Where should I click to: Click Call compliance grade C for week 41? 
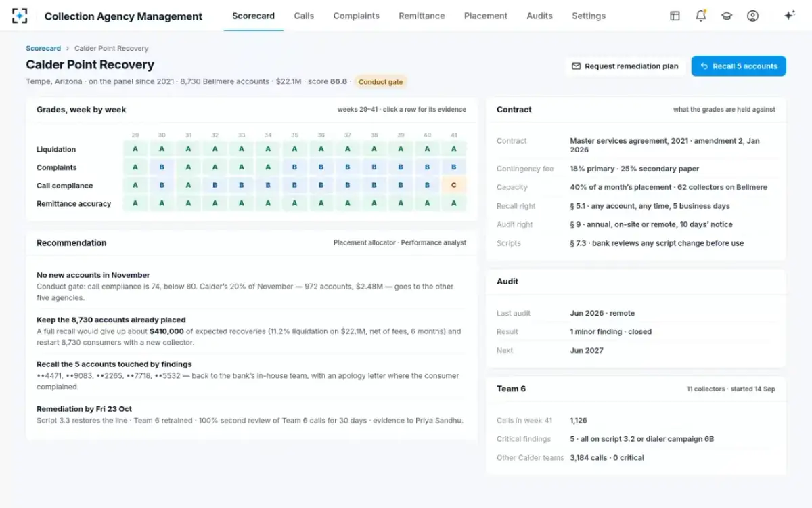coord(454,185)
